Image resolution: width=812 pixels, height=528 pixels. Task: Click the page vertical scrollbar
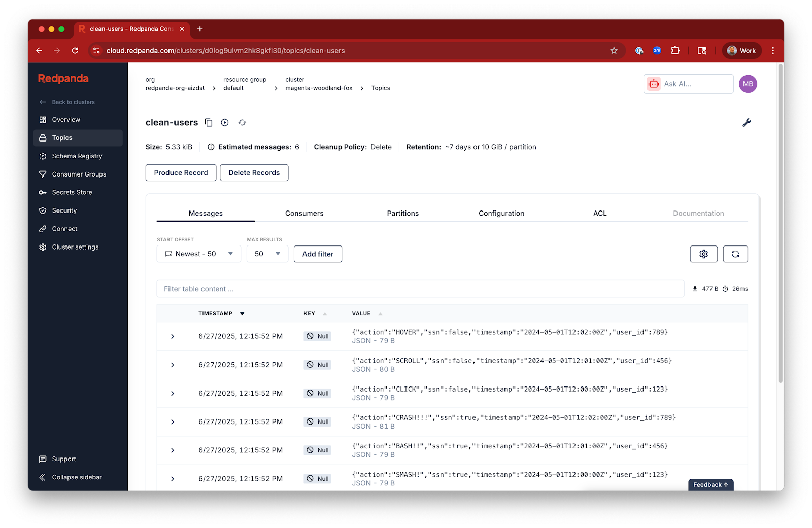(781, 223)
